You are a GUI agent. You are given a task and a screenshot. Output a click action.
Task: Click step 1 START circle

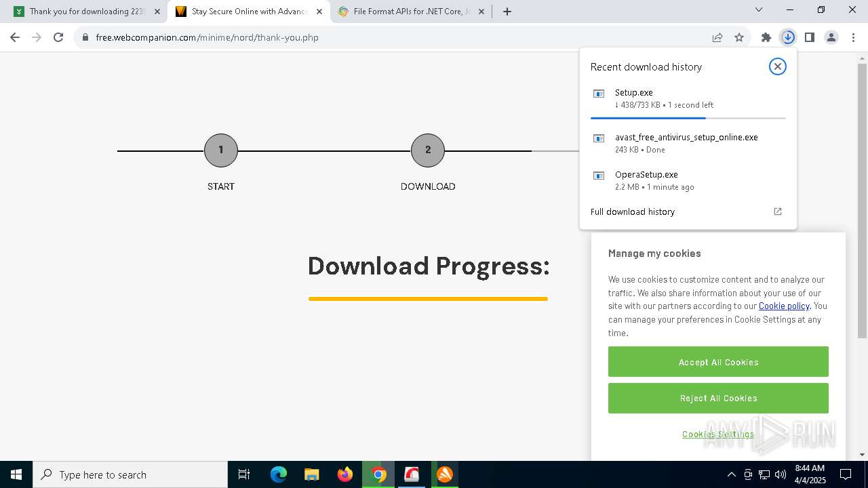point(221,150)
